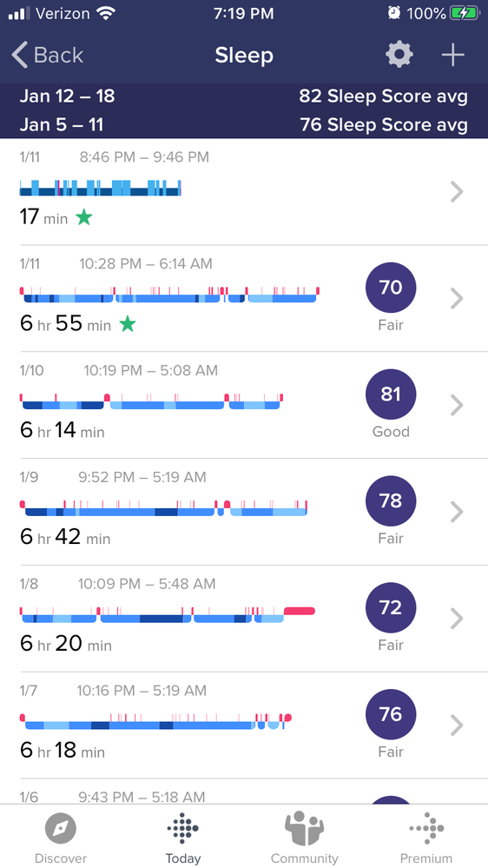Select the Jan 5 – 11 weekly average row
The width and height of the screenshot is (488, 868).
(244, 124)
